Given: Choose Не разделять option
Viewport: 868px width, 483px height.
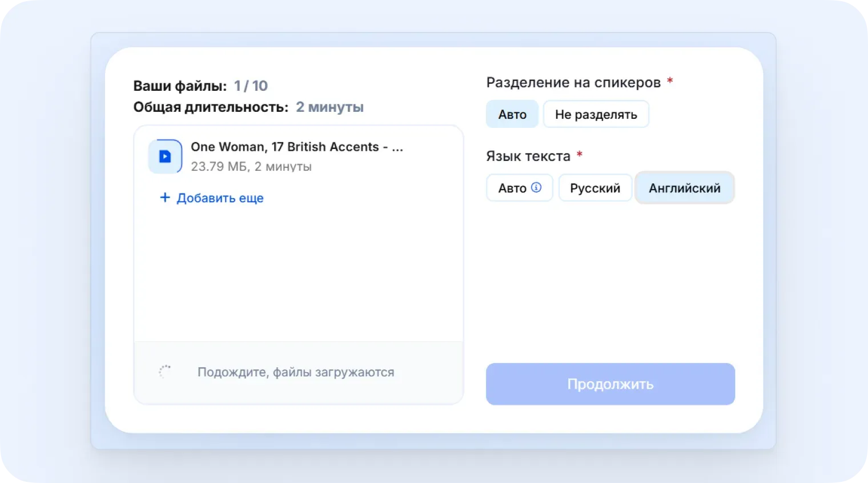Looking at the screenshot, I should [596, 114].
